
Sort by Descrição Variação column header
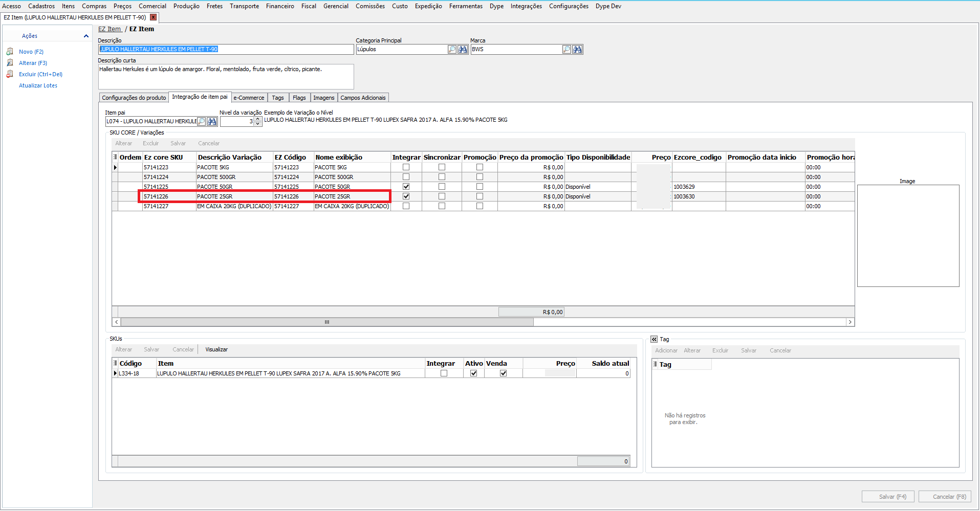pos(234,157)
